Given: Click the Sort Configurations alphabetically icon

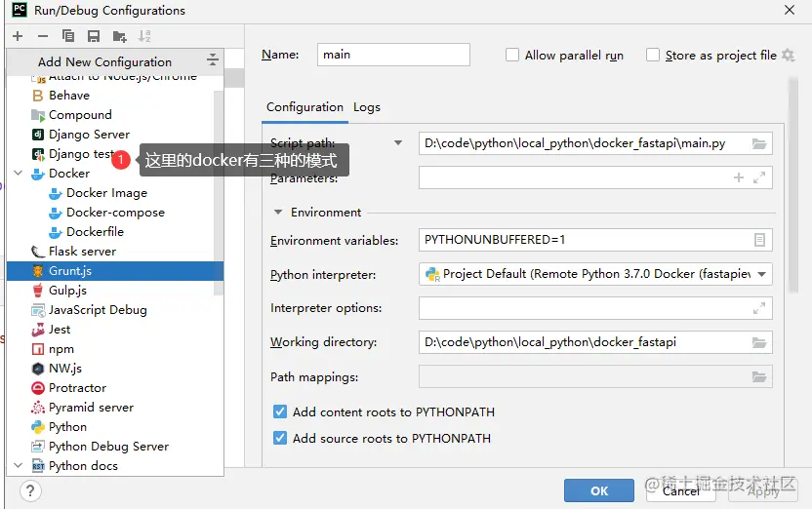Looking at the screenshot, I should (144, 36).
